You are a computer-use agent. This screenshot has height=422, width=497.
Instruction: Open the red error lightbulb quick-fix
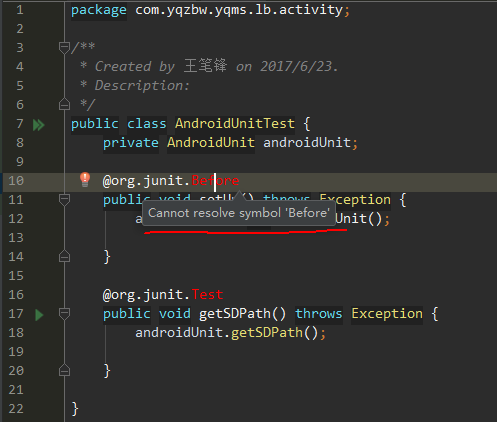[x=85, y=180]
